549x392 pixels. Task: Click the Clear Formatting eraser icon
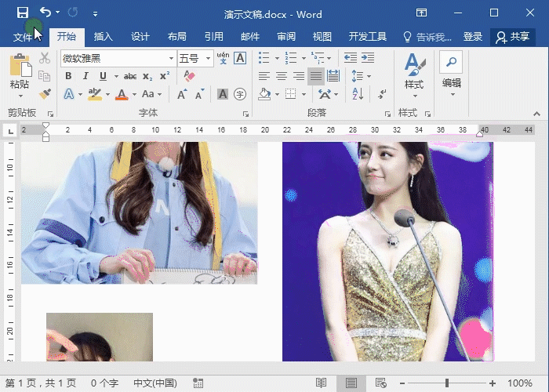(x=188, y=76)
